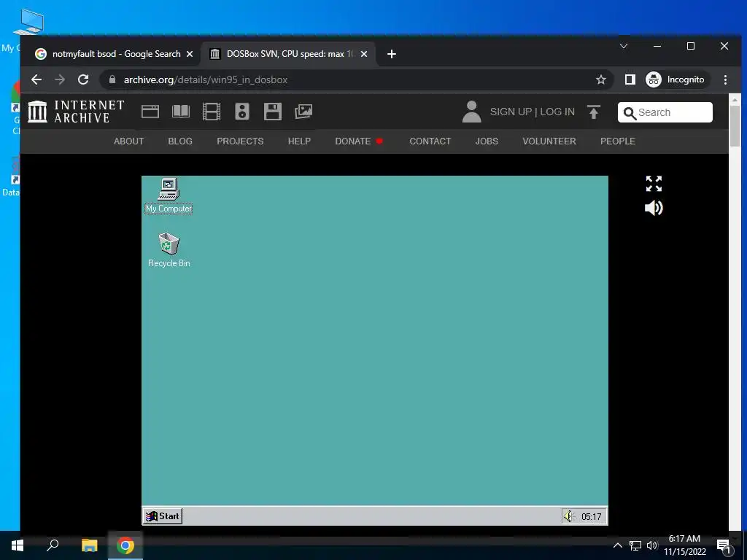Open the VOLUNTEER link
747x560 pixels.
(x=549, y=141)
